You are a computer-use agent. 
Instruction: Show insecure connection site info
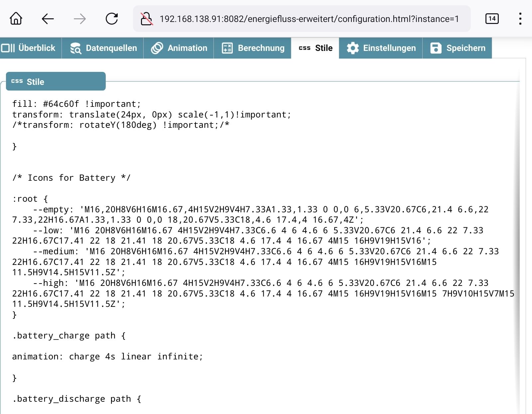[147, 19]
